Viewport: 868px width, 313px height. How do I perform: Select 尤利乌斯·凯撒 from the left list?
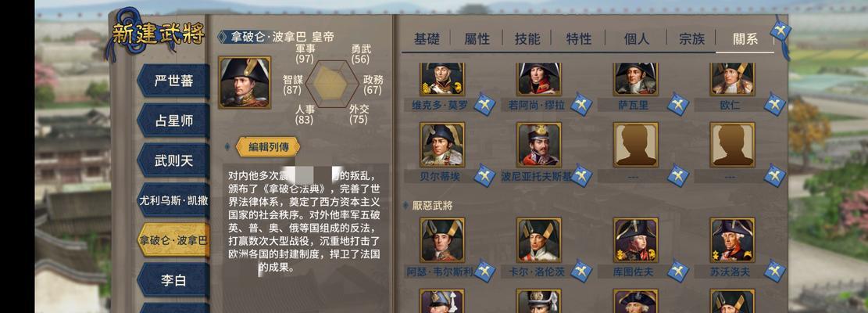pyautogui.click(x=173, y=200)
